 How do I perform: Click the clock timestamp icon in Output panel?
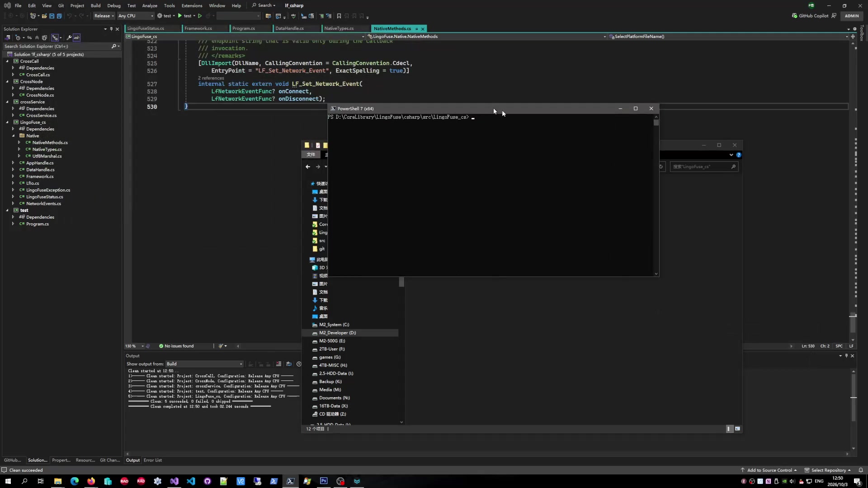click(299, 364)
